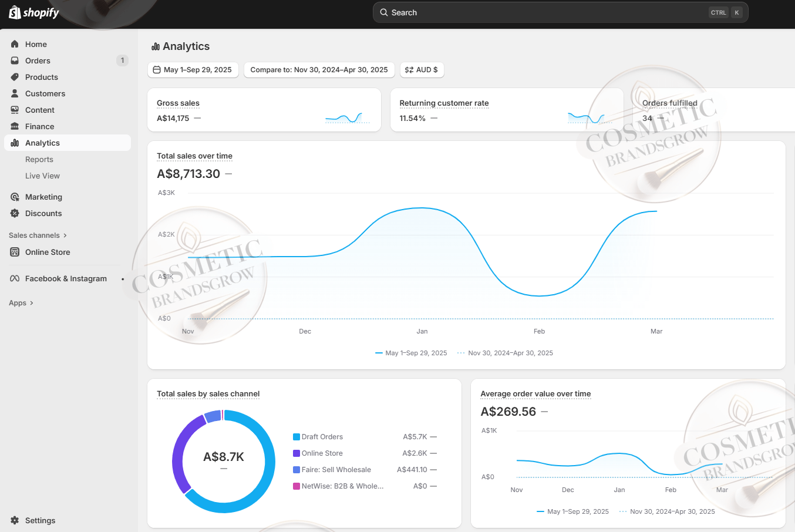Open the Home sidebar icon
The image size is (795, 532).
point(15,44)
